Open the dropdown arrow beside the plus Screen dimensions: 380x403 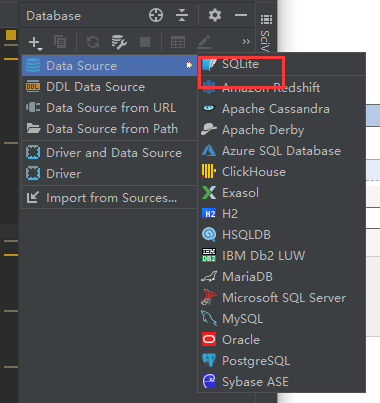point(40,49)
